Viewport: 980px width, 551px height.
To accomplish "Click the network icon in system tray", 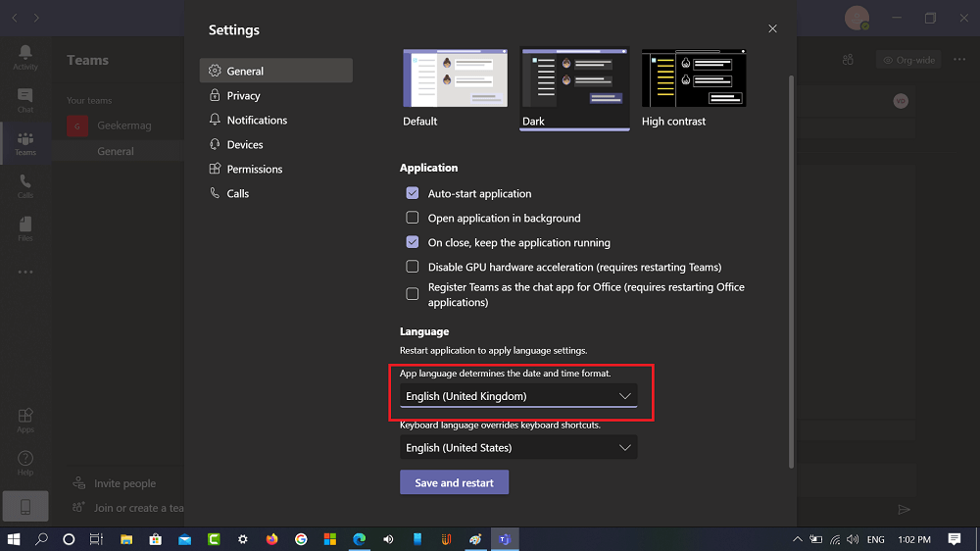I will point(834,539).
